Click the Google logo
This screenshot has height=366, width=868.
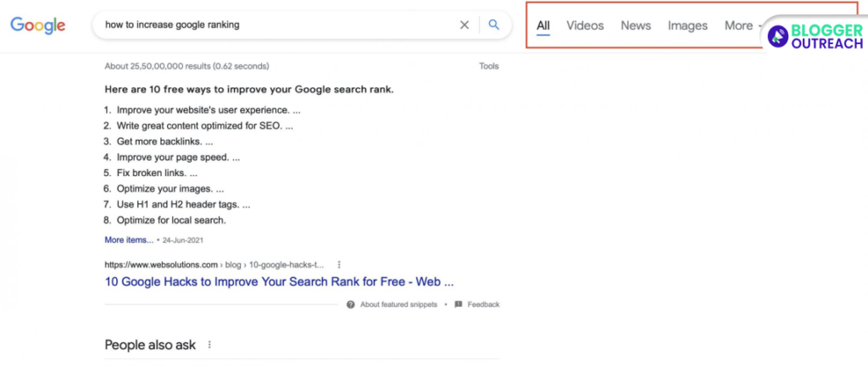coord(38,25)
